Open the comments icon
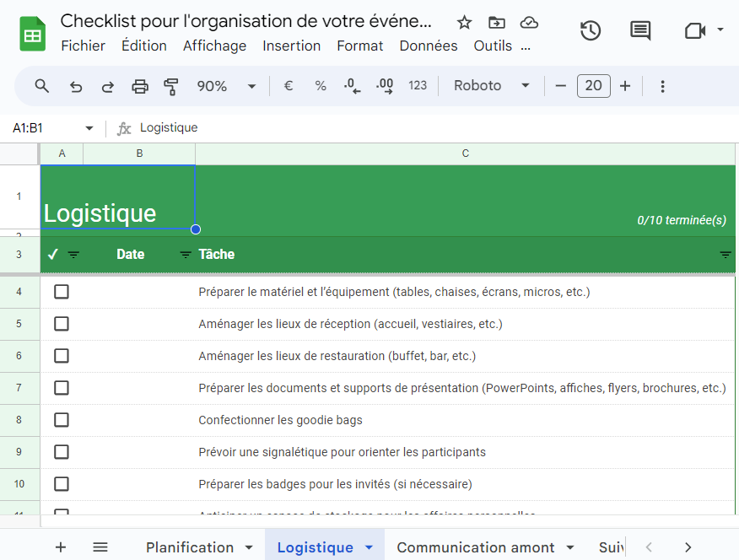Screen dimensions: 739x560 640,31
